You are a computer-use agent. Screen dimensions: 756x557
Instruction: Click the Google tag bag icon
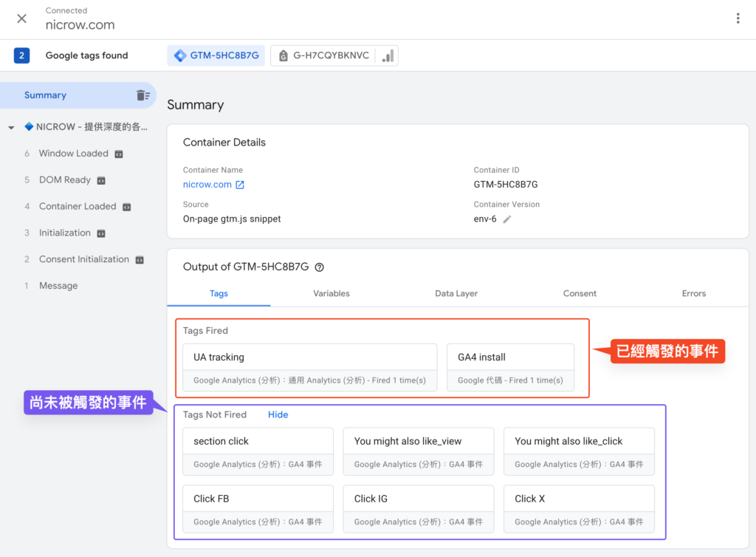(x=283, y=56)
